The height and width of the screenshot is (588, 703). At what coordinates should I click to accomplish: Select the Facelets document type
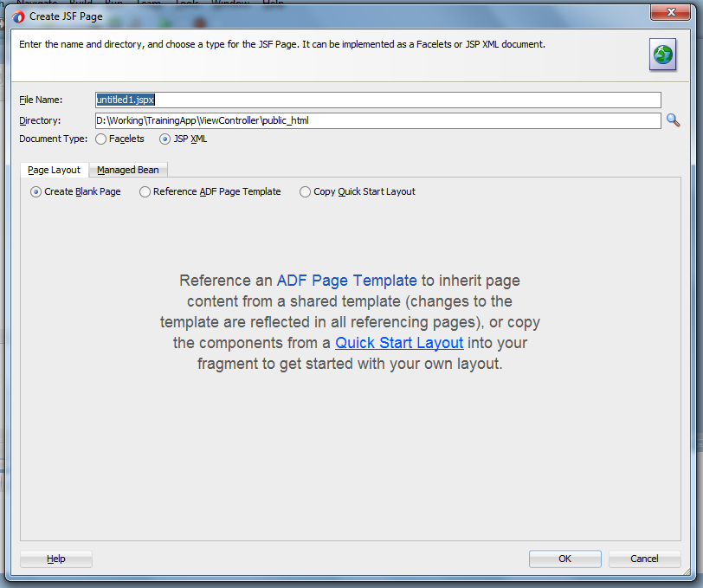100,139
